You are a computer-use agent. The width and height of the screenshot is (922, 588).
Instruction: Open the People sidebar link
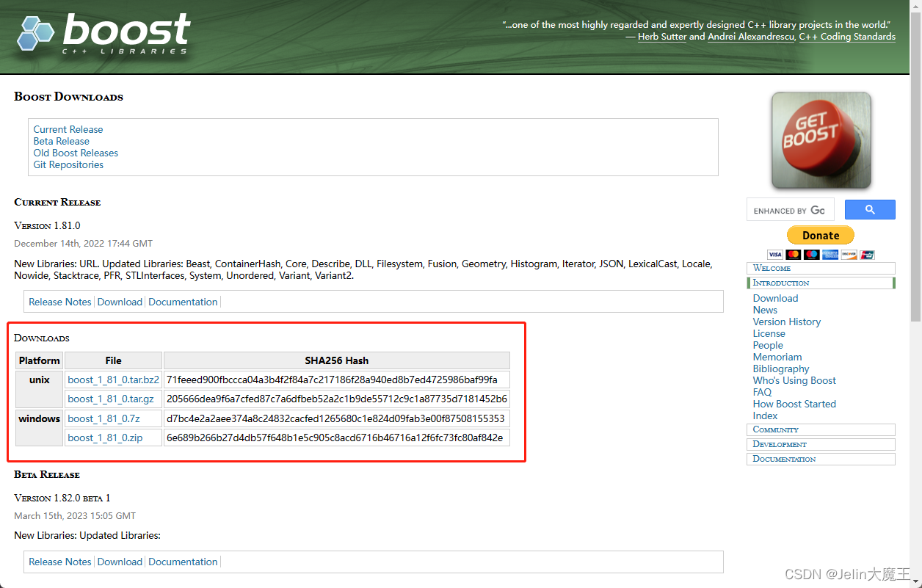[x=768, y=345]
